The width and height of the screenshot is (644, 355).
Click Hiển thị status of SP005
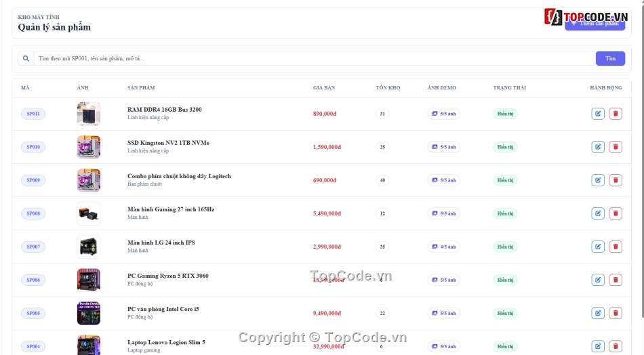pyautogui.click(x=505, y=313)
